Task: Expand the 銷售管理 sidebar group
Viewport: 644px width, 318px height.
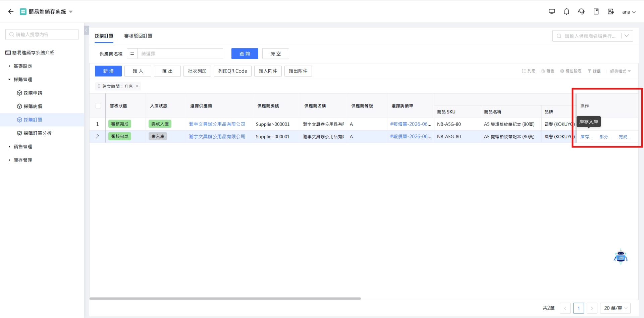Action: (23, 147)
